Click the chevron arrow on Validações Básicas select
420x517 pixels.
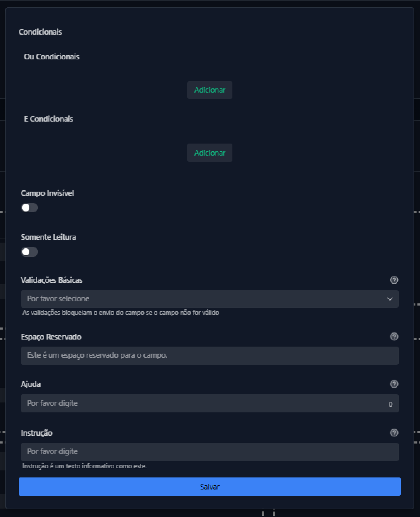click(389, 299)
